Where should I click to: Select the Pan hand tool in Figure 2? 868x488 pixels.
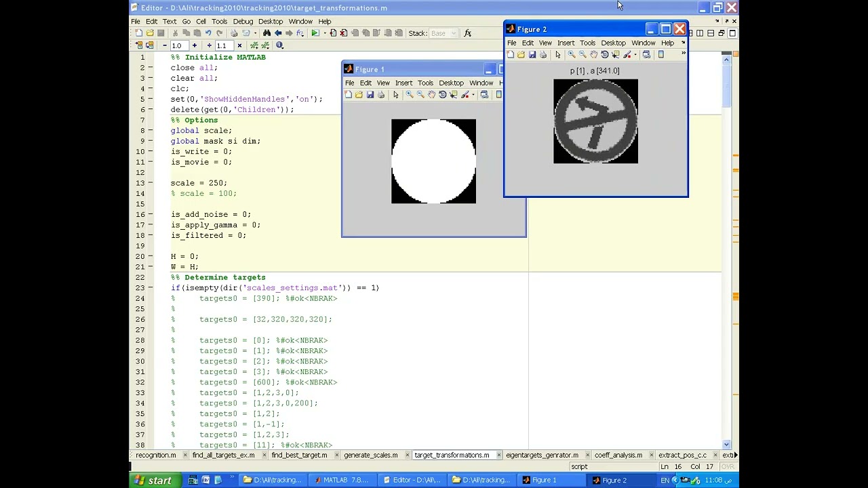(x=593, y=55)
